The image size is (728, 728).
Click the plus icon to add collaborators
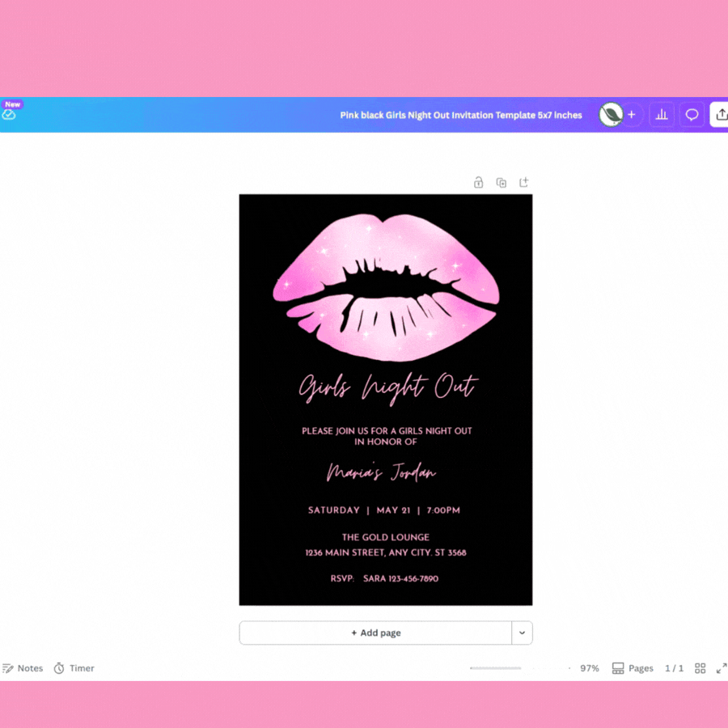point(632,115)
